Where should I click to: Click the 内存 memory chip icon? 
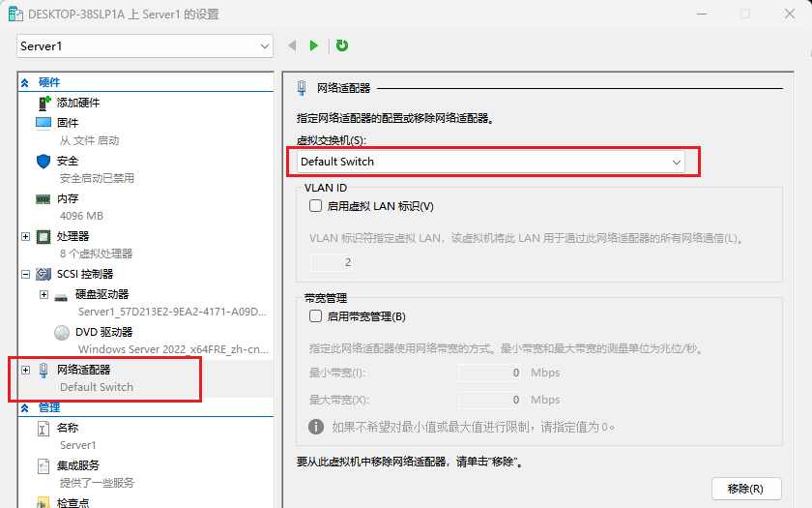tap(43, 199)
